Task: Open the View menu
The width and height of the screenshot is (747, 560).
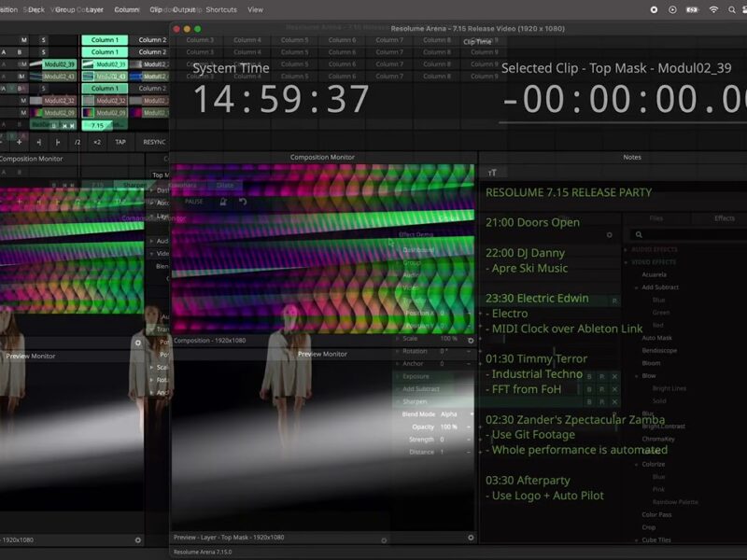Action: click(255, 9)
